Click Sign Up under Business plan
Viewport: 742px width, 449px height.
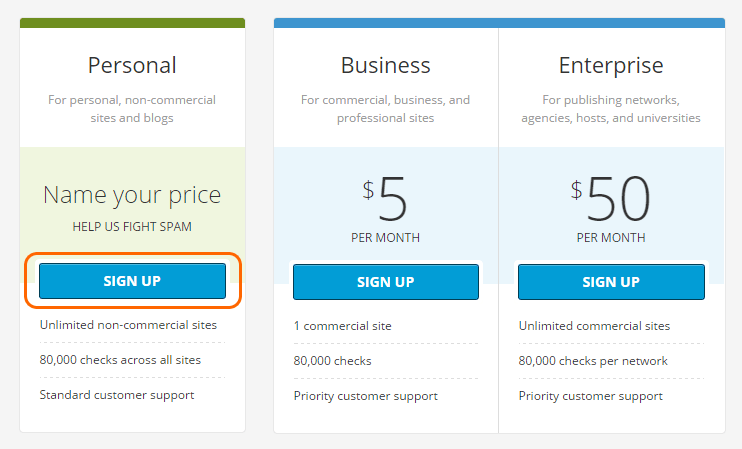386,282
